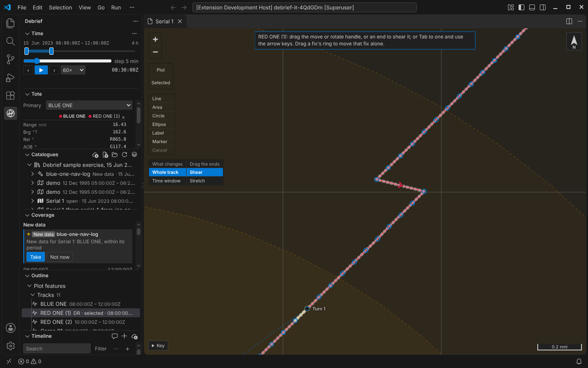
Task: Open the View menu
Action: coord(85,7)
